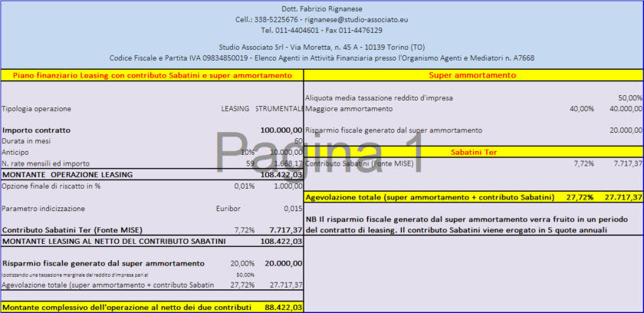Select the final total 88.422,03 cell

(282, 307)
